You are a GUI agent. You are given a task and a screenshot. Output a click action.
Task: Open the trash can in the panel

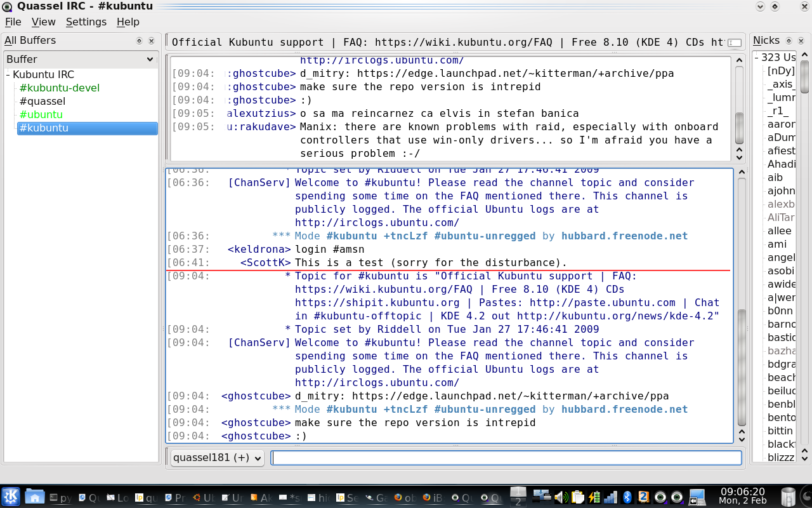[x=789, y=497]
